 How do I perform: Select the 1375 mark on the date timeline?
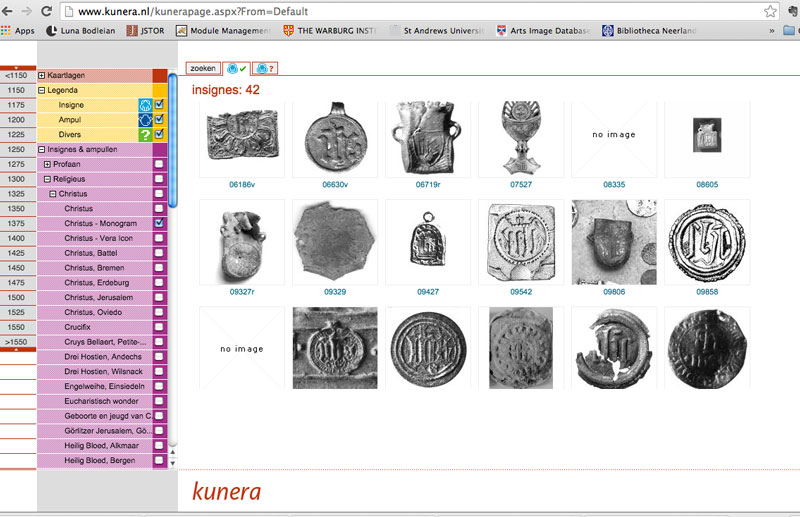tap(16, 224)
